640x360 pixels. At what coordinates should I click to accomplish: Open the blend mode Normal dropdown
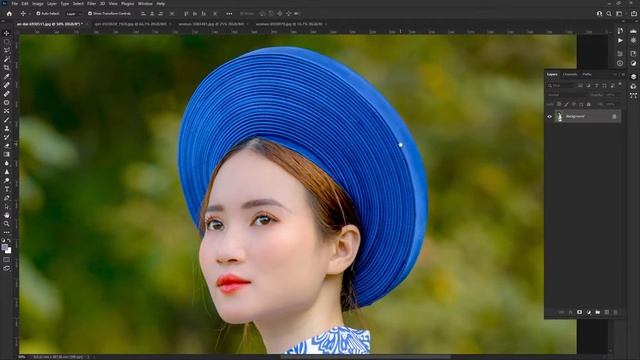(568, 95)
